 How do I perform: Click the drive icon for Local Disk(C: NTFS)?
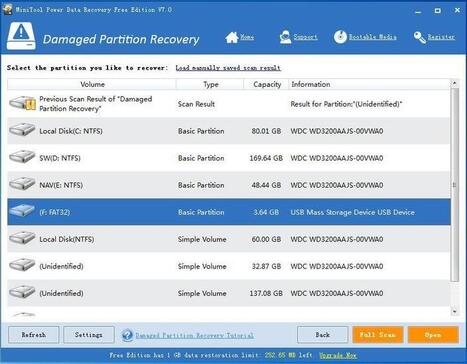coord(22,130)
